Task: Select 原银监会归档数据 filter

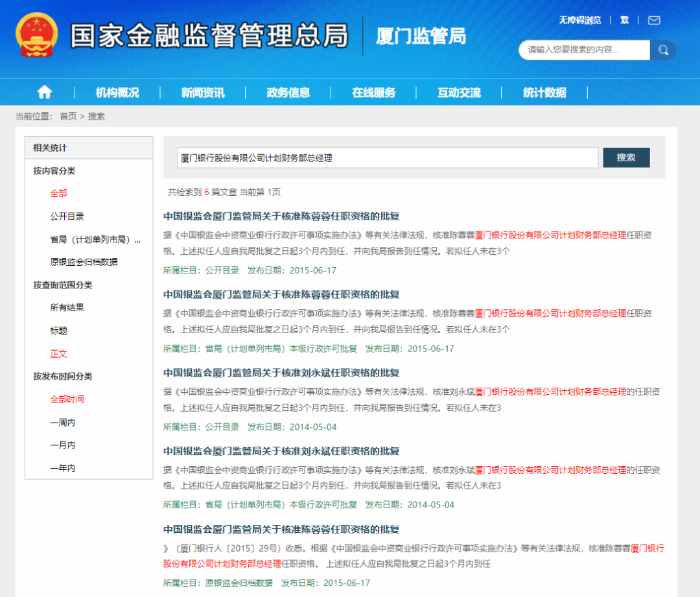Action: coord(84,263)
